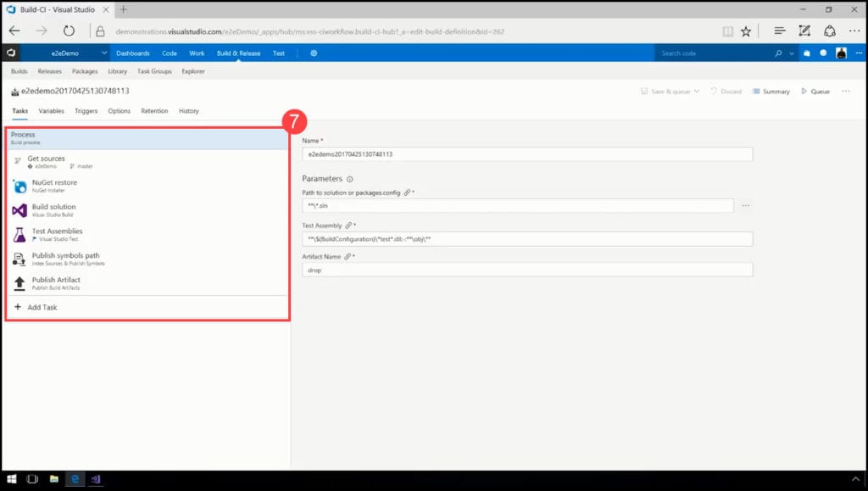Open the browser more actions menu
This screenshot has width=868, height=491.
coord(854,31)
